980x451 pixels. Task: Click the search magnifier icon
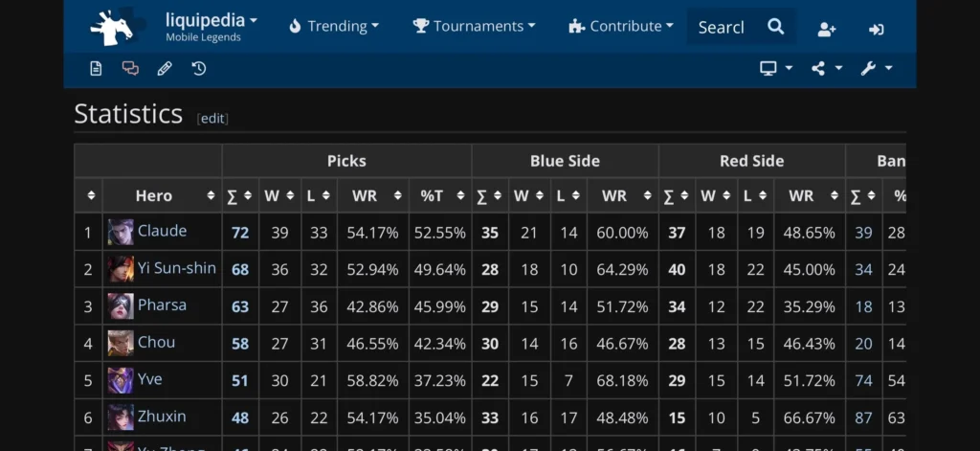point(776,27)
